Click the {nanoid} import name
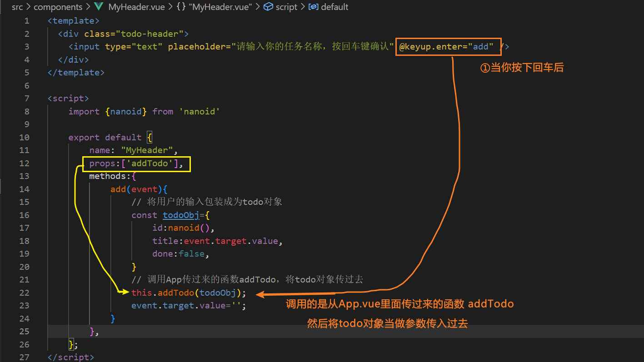Screen dimensions: 644x362 [x=126, y=112]
